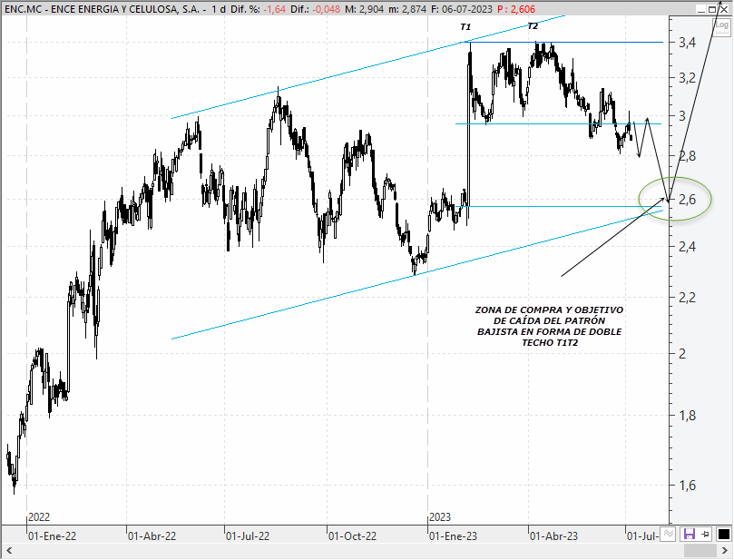Click the purple save diskette icon
734x560 pixels.
(x=689, y=534)
